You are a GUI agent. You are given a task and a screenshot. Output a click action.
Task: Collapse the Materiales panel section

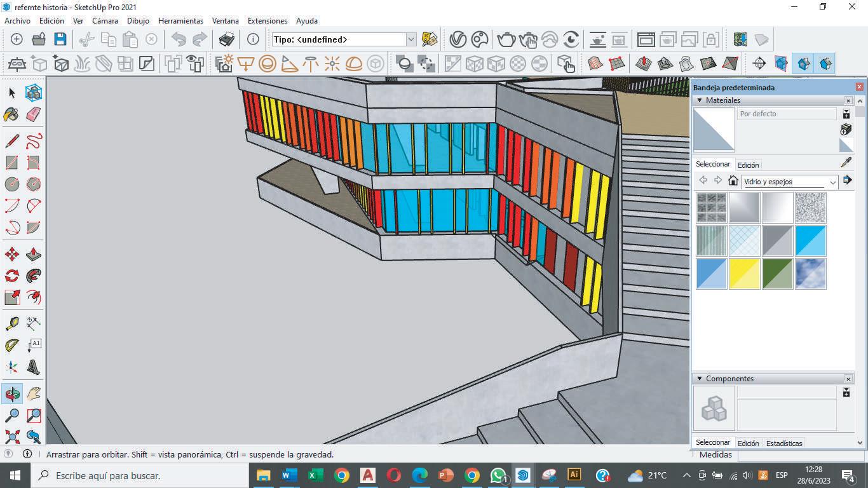coord(700,100)
